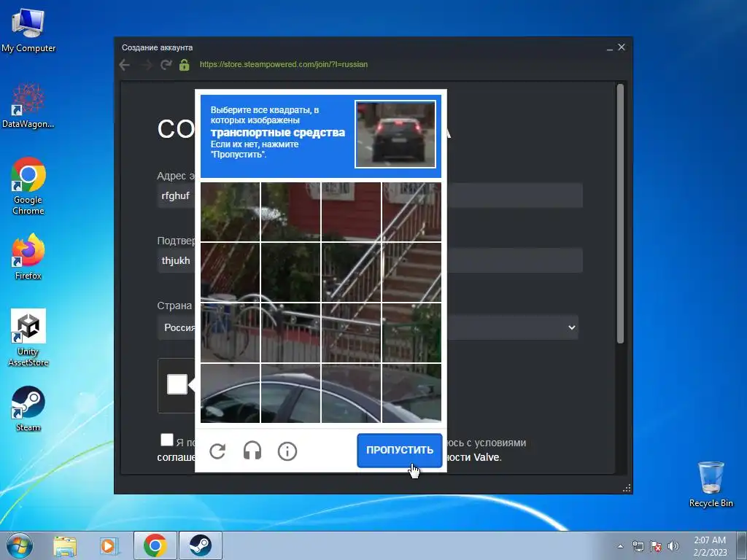
Task: Open Windows Media Player from taskbar
Action: 108,545
